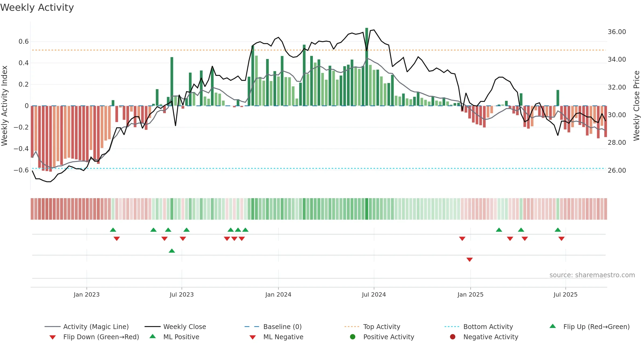Click the Weekly Activity Index axis title
This screenshot has width=644, height=362.
(x=5, y=106)
